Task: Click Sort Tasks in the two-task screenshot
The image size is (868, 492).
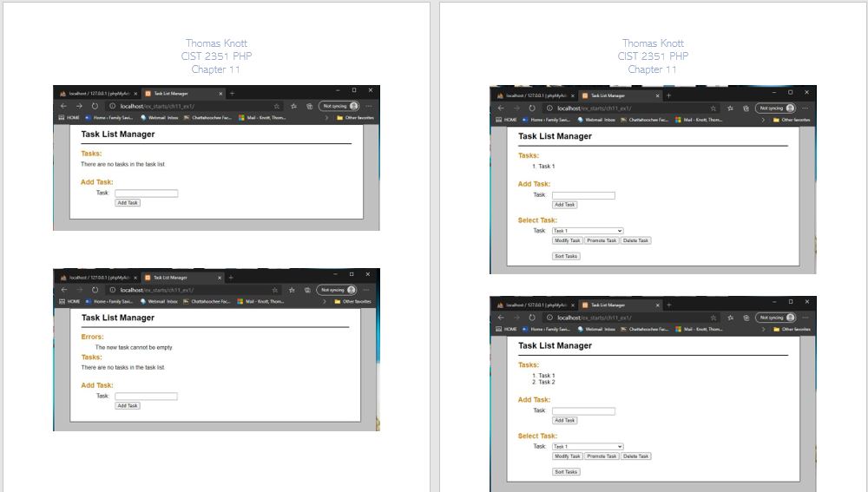Action: [566, 472]
